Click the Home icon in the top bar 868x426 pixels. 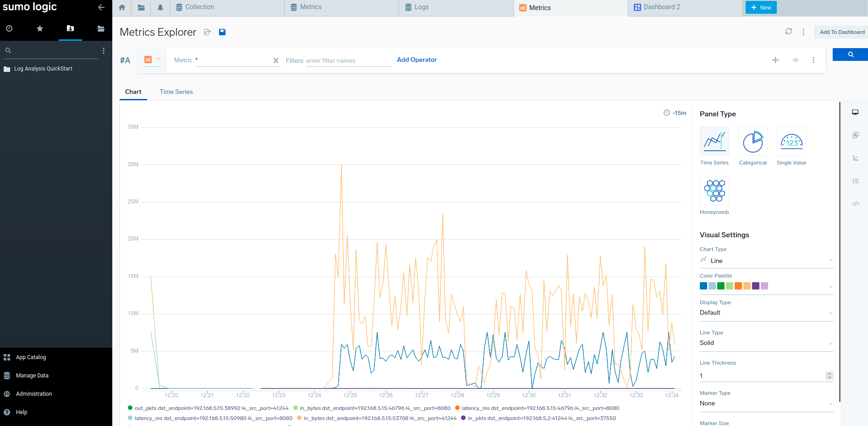point(122,7)
